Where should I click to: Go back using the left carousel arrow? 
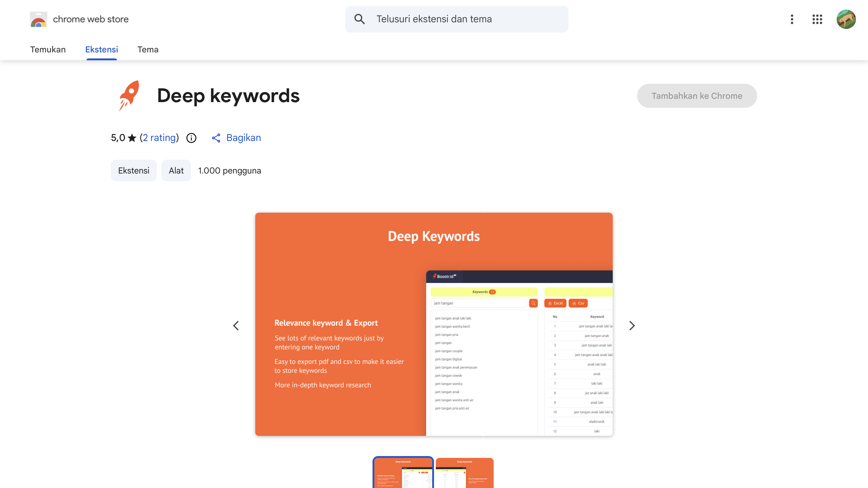tap(236, 325)
